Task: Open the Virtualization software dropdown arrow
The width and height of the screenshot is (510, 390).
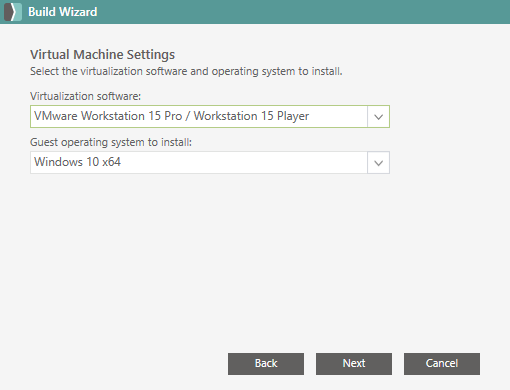Action: pyautogui.click(x=378, y=117)
